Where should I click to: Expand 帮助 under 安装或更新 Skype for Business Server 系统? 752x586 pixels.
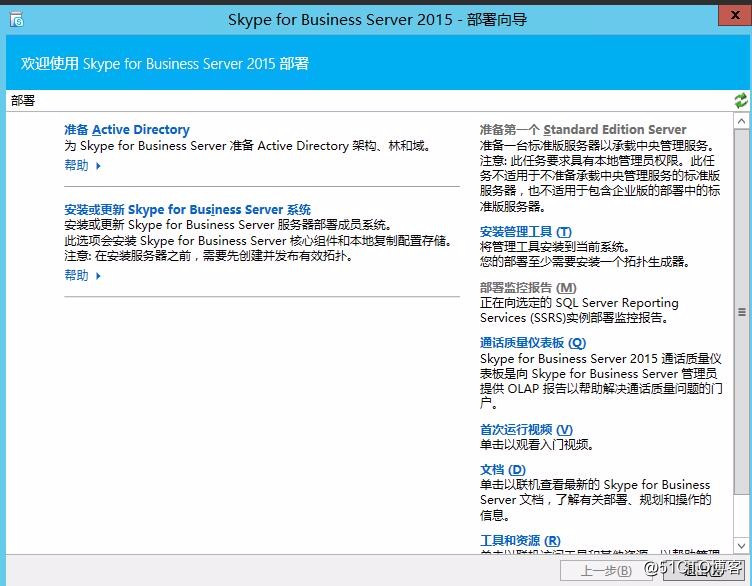point(82,275)
